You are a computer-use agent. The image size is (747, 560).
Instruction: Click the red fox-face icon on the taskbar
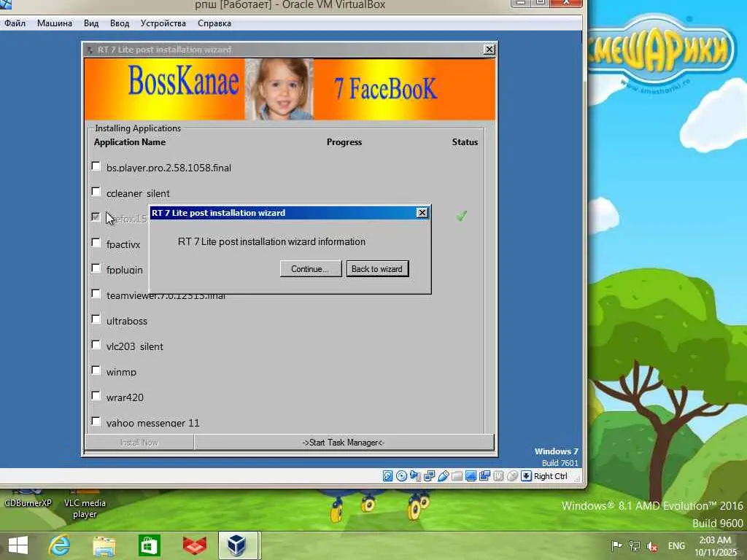pyautogui.click(x=194, y=545)
